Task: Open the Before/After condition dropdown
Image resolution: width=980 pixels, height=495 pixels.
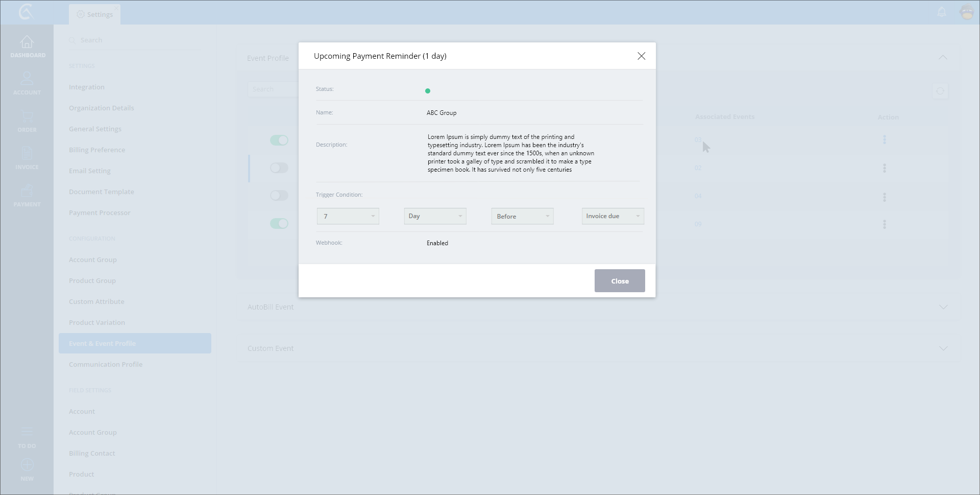Action: pos(522,216)
